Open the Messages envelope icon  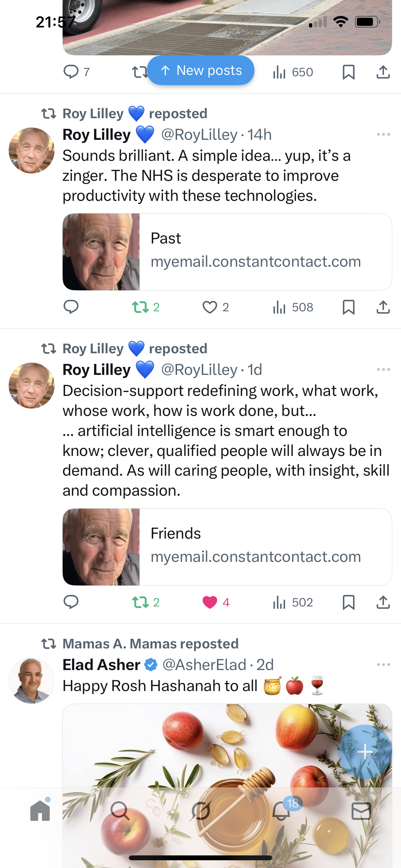point(361,811)
